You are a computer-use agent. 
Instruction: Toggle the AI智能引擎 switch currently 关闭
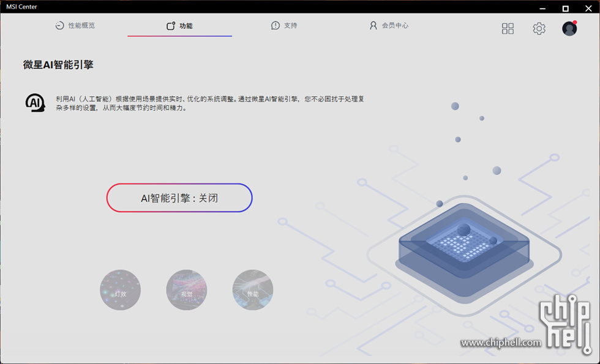[x=179, y=198]
